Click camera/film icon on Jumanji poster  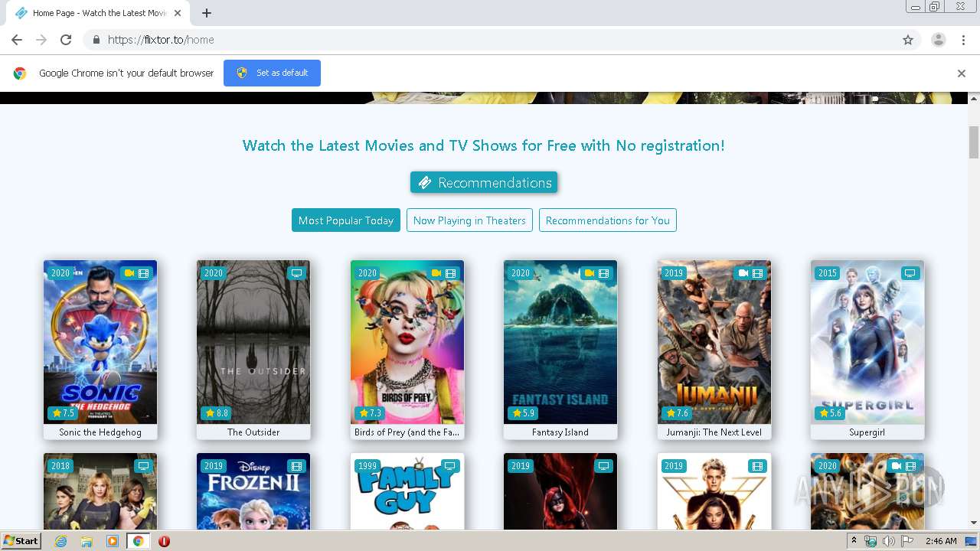tap(750, 273)
